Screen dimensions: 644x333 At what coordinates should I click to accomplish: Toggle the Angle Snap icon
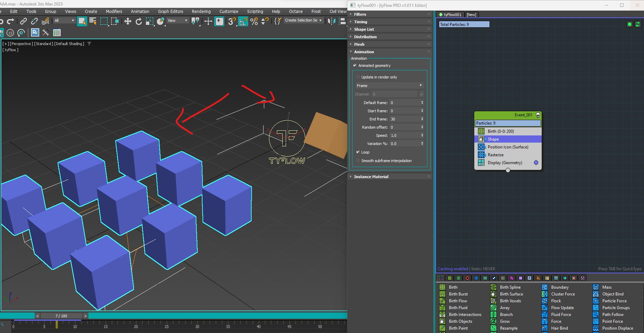[x=243, y=21]
